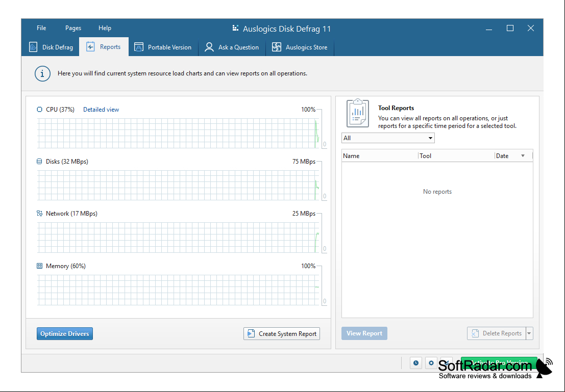This screenshot has height=392, width=565.
Task: Click the CPU chip icon
Action: [39, 110]
